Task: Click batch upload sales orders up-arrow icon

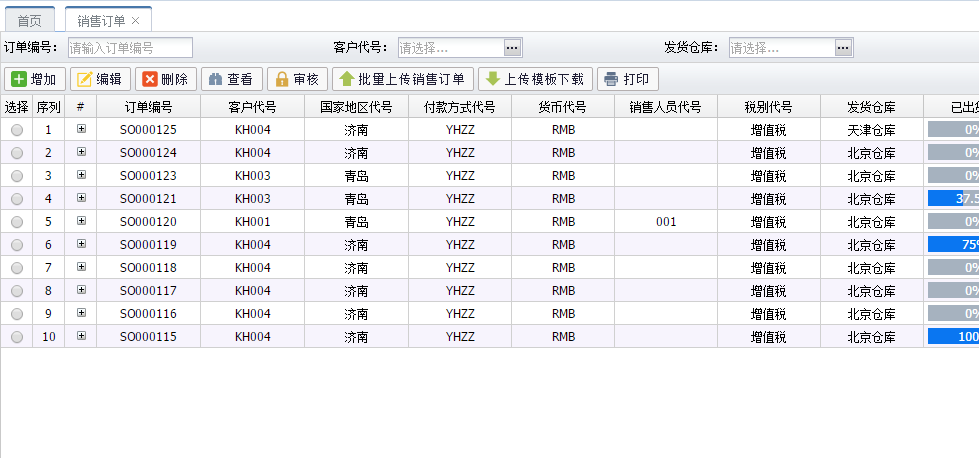Action: (346, 80)
